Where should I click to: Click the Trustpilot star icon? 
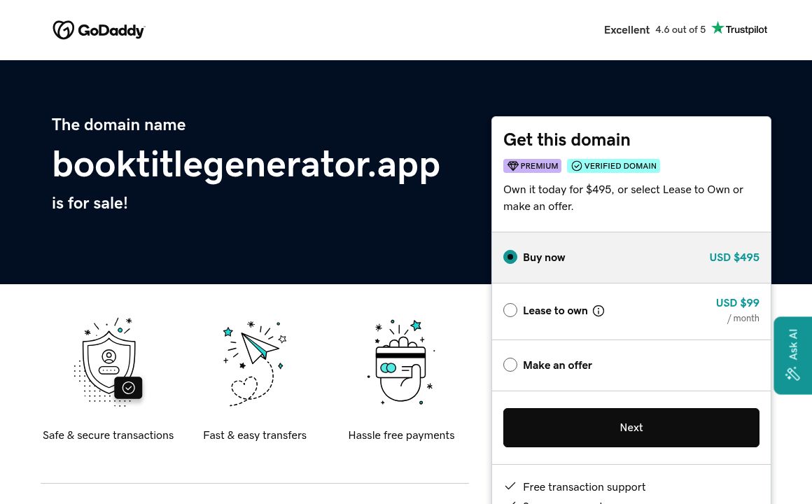pyautogui.click(x=717, y=27)
